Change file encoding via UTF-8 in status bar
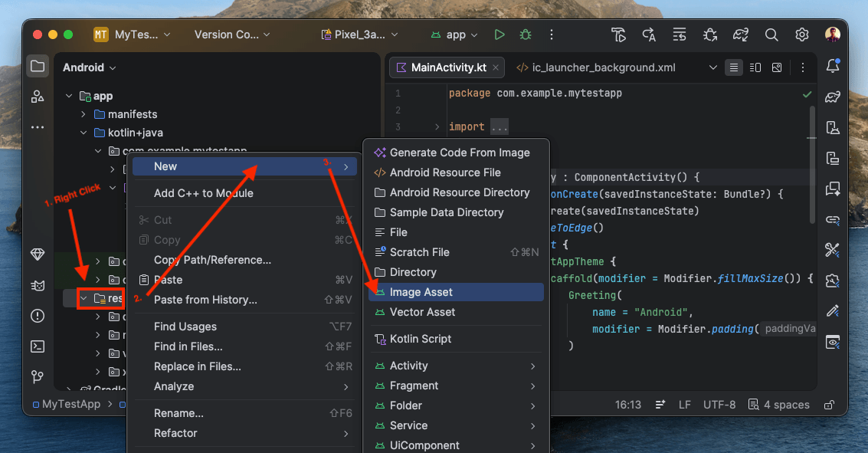This screenshot has height=453, width=868. coord(719,404)
